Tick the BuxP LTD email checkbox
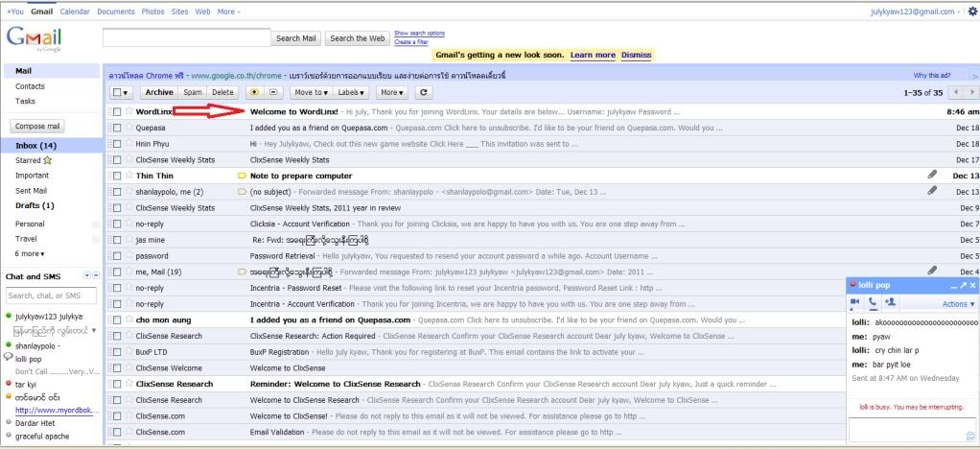 coord(117,352)
